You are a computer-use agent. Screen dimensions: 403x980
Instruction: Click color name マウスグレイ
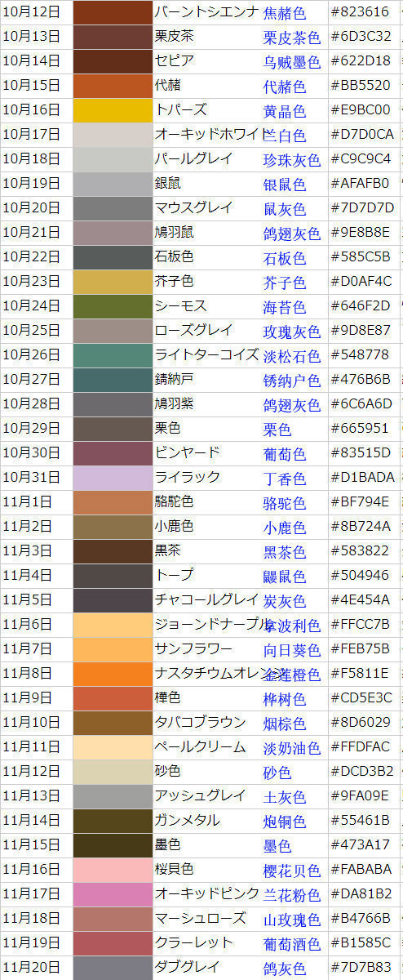point(194,207)
